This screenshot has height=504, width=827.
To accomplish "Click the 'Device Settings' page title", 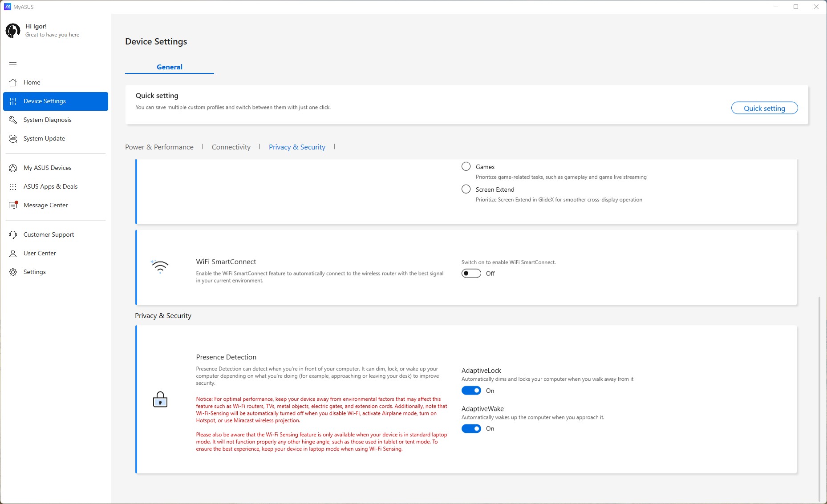I will click(156, 41).
